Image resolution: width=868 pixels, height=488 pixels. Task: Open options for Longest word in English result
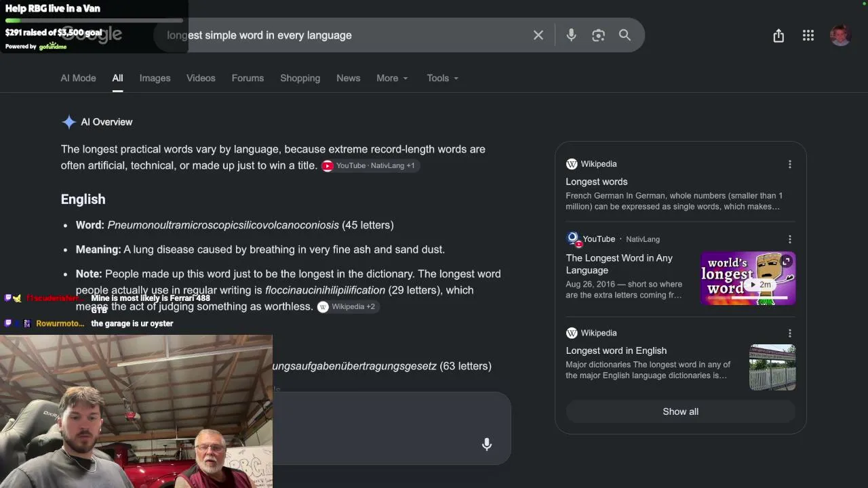(x=790, y=333)
